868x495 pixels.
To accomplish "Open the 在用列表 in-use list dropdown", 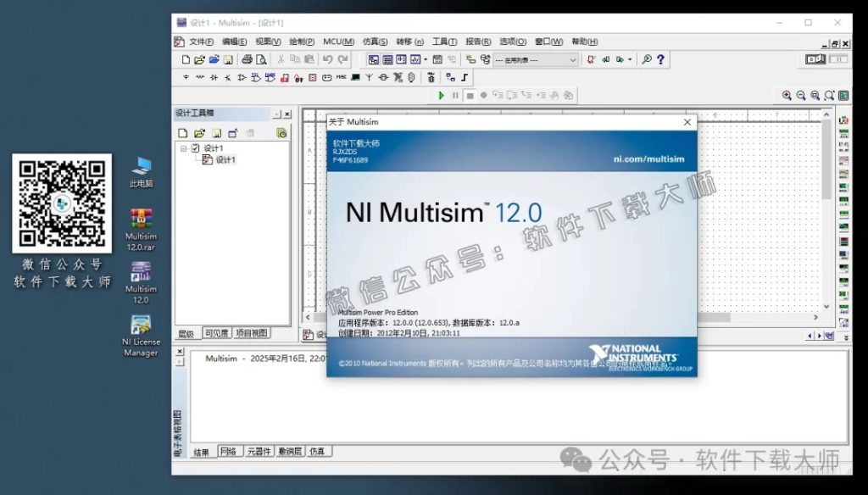I will tap(573, 59).
